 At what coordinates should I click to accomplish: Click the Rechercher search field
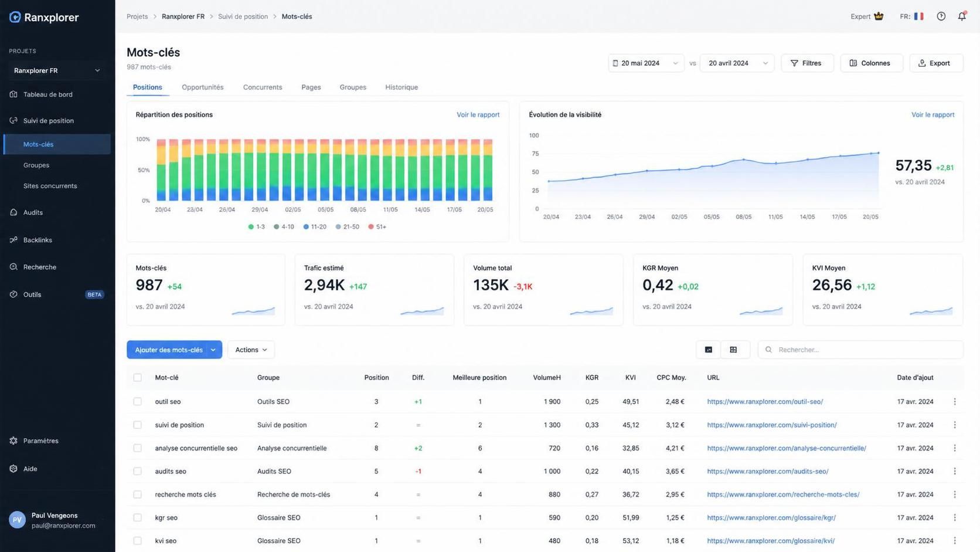pyautogui.click(x=860, y=350)
